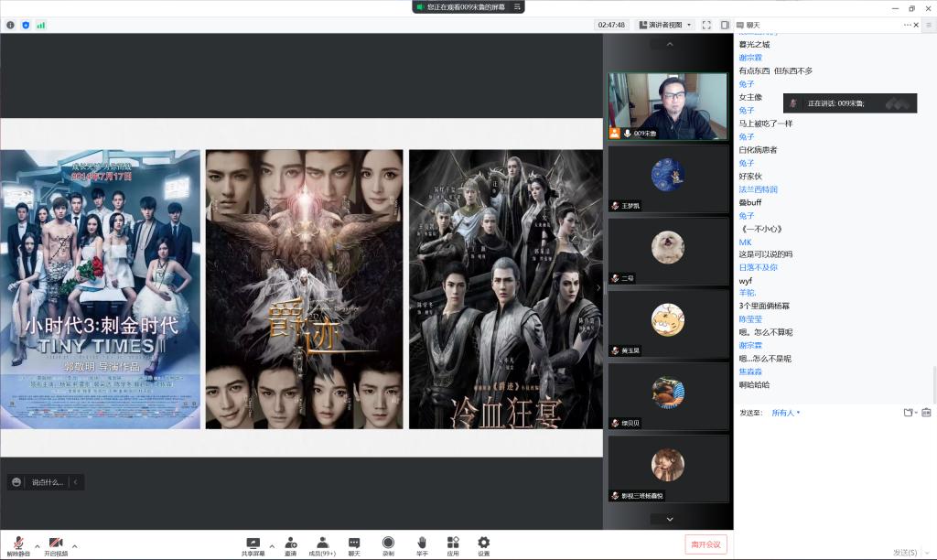Enter full screen using the expand icon
The image size is (937, 560).
pyautogui.click(x=706, y=25)
